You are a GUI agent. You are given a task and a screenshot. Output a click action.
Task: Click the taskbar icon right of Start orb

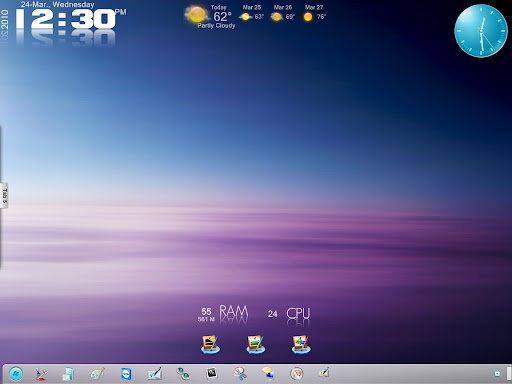click(41, 374)
